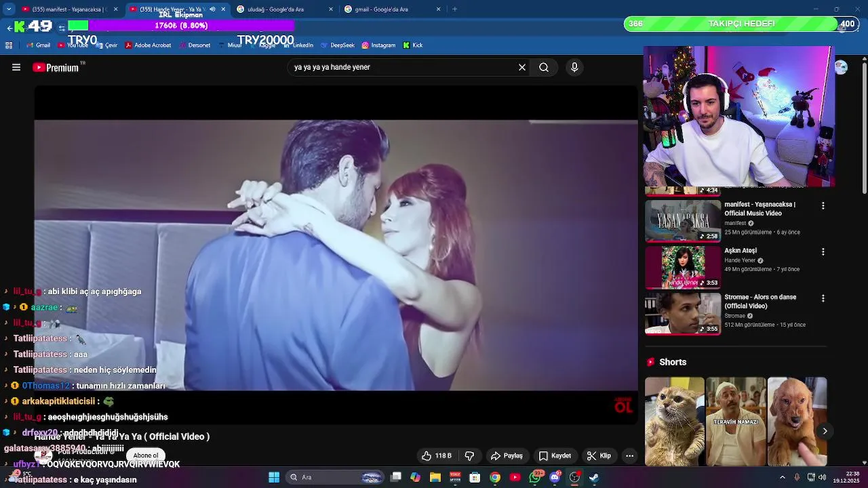
Task: Open Adobe Acrobat bookmark
Action: pyautogui.click(x=148, y=45)
